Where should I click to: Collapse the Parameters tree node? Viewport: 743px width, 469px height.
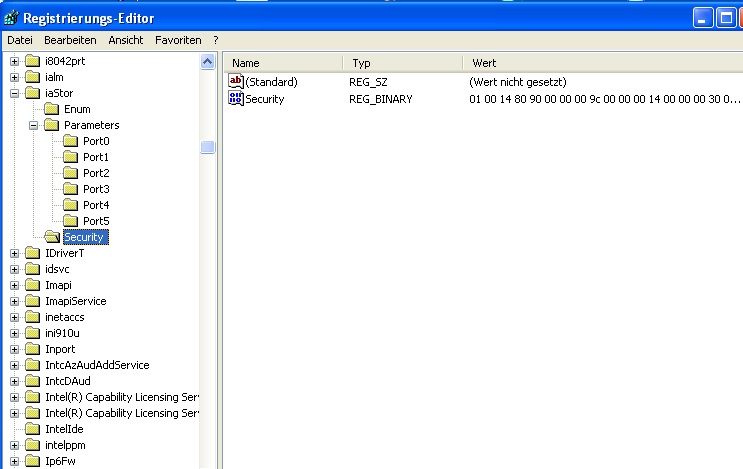tap(34, 126)
